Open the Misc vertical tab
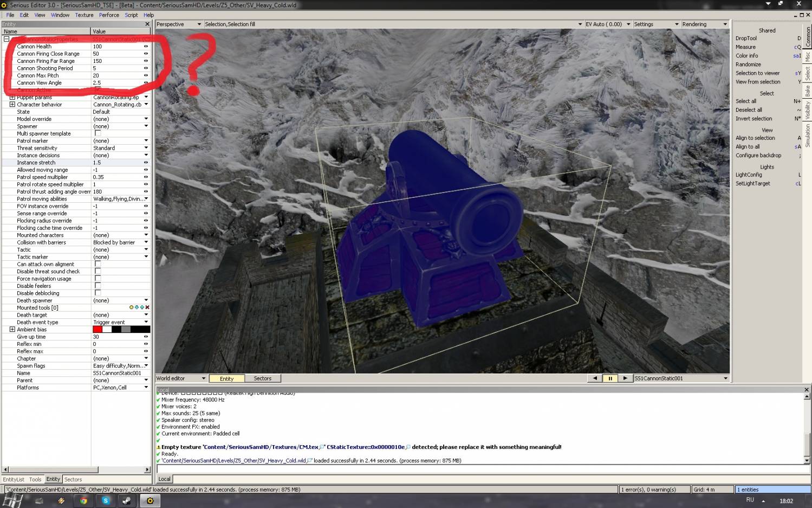This screenshot has width=812, height=508. 807,56
